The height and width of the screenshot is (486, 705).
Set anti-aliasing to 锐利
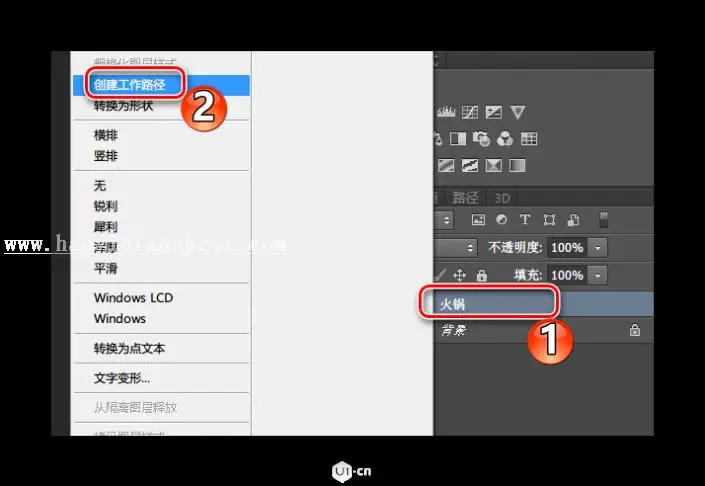(161, 206)
